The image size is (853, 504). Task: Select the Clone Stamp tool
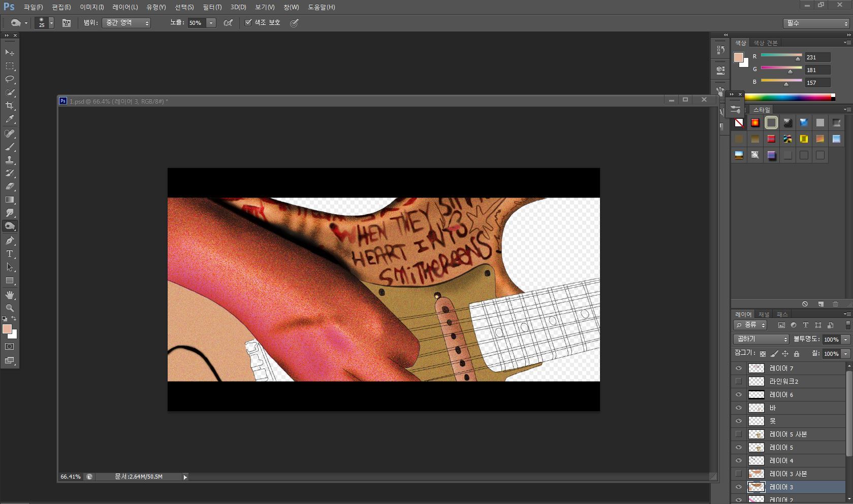(x=10, y=160)
